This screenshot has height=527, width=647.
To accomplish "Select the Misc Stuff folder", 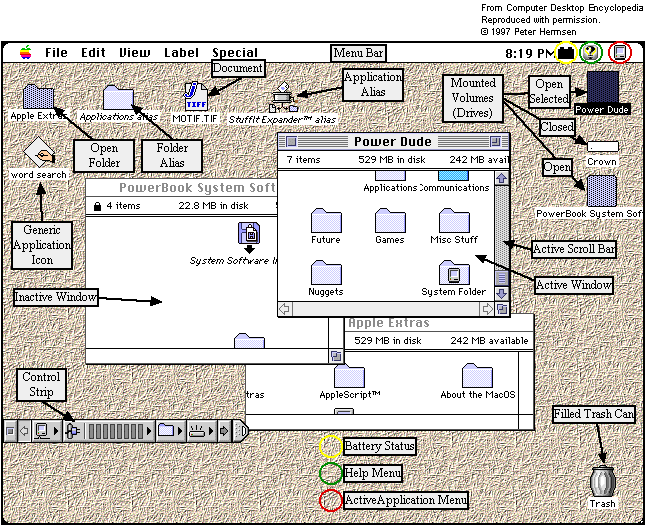I will (x=454, y=221).
